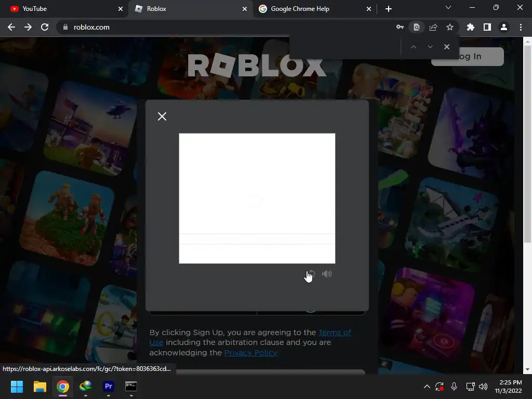Click the white captcha challenge area

(x=257, y=198)
